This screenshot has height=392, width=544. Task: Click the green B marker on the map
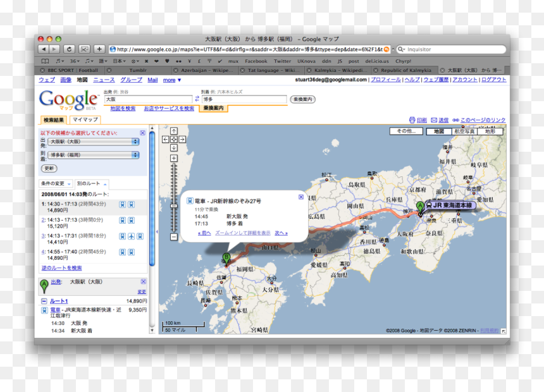click(x=226, y=259)
